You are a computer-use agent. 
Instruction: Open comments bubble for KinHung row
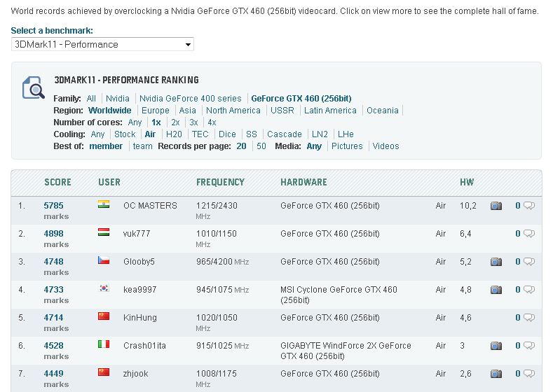[529, 318]
